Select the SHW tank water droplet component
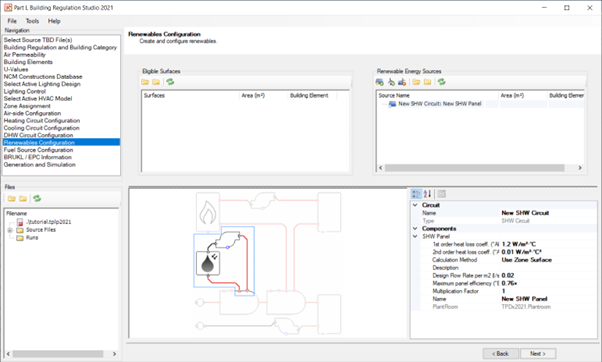 coord(208,263)
